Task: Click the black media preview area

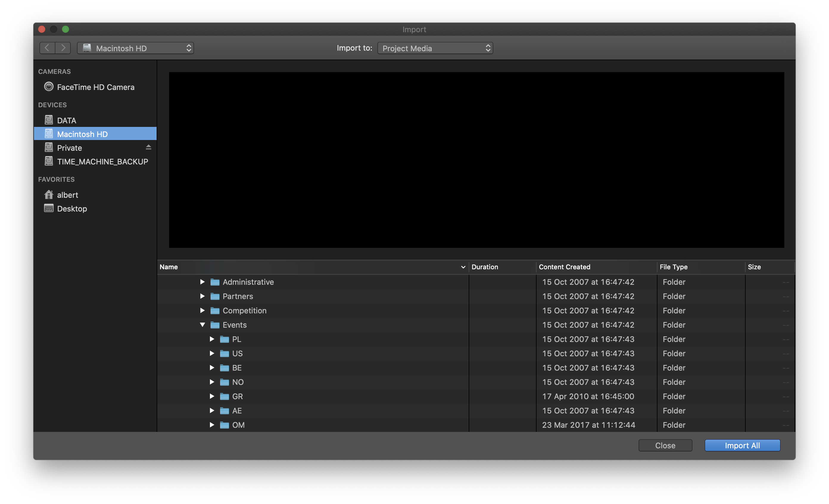Action: pyautogui.click(x=476, y=160)
